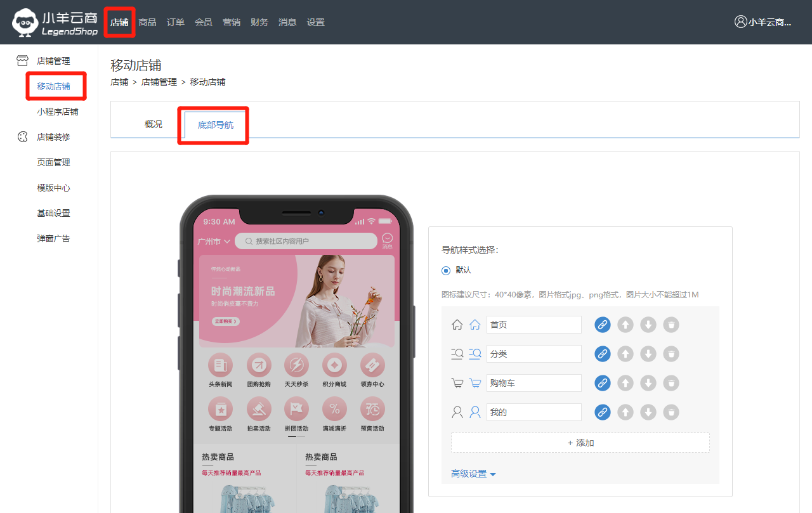Click the blue selected home icon

[475, 325]
